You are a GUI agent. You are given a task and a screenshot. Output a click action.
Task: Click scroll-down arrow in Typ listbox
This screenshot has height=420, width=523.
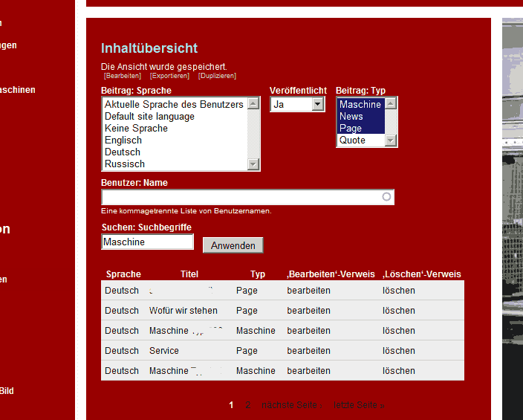pos(391,140)
